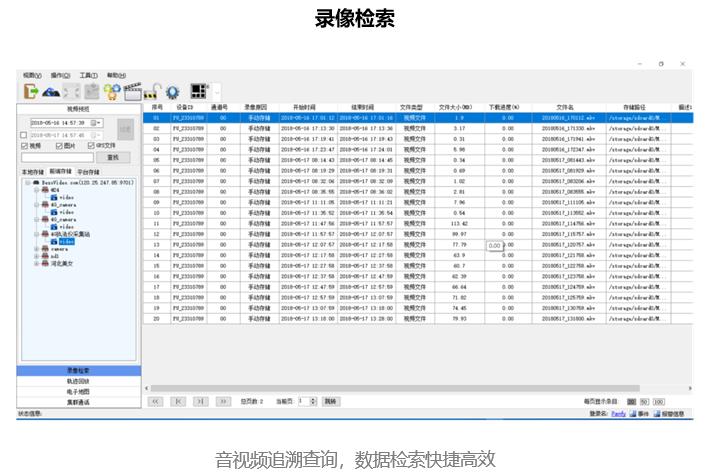709x475 pixels.
Task: Click the horizontal scrollbar below the table
Action: (x=400, y=387)
